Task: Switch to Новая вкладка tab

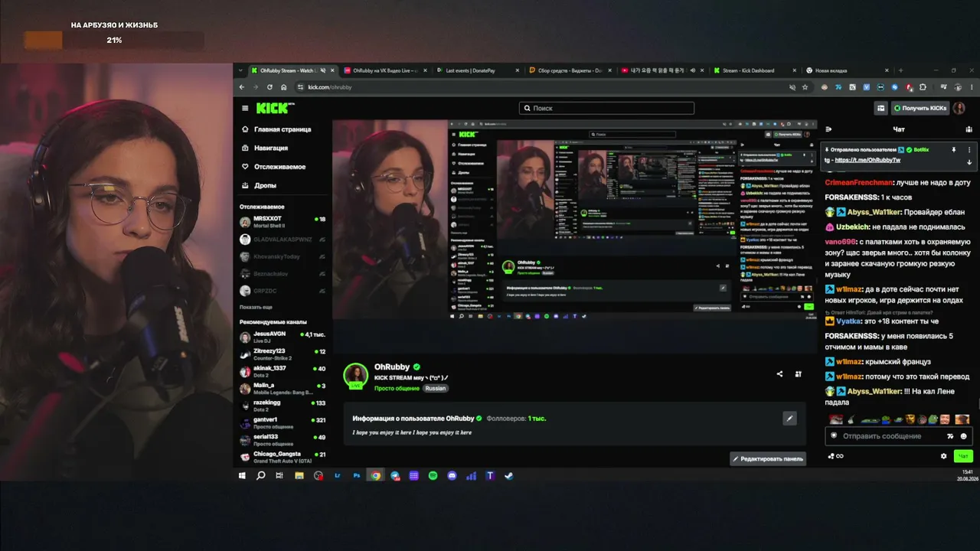Action: 847,70
